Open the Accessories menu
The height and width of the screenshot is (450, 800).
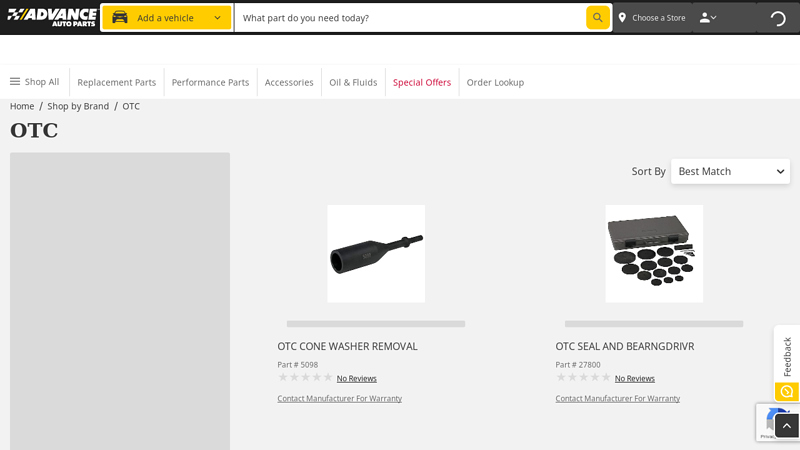pyautogui.click(x=289, y=82)
